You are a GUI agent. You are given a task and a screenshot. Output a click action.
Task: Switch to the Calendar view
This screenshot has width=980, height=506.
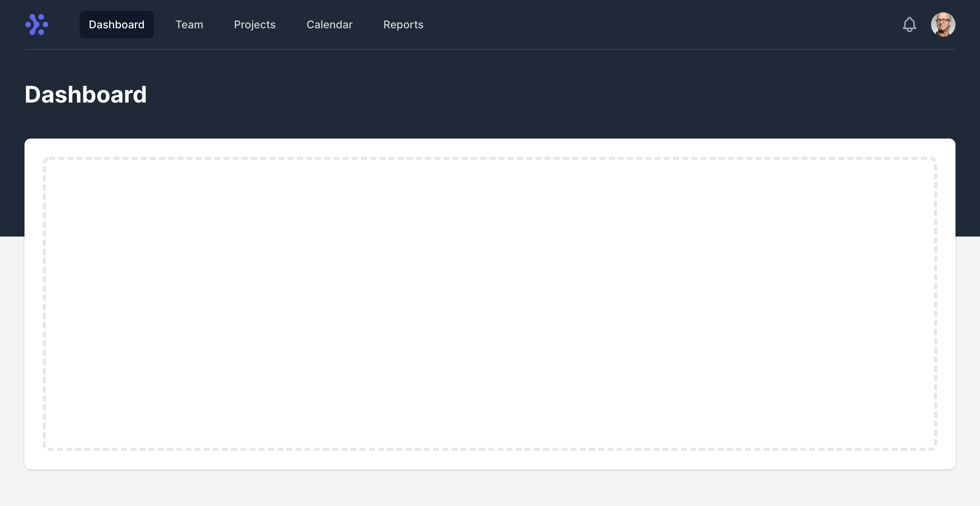pyautogui.click(x=329, y=24)
